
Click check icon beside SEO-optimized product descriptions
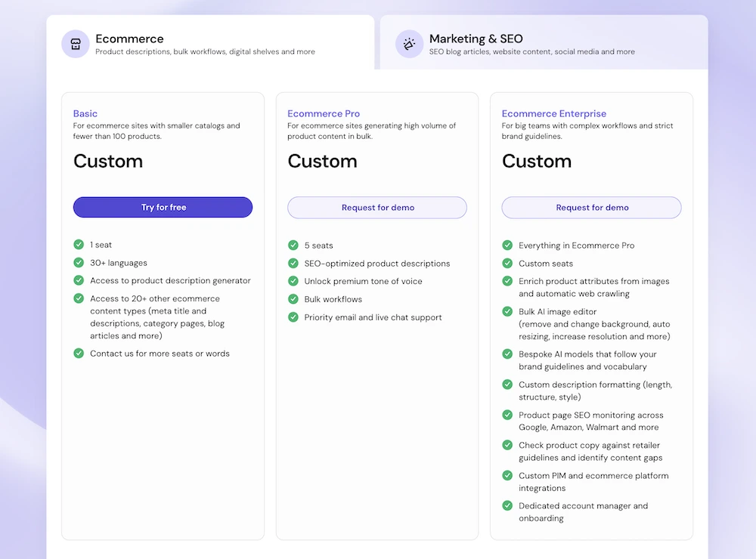[x=293, y=263]
